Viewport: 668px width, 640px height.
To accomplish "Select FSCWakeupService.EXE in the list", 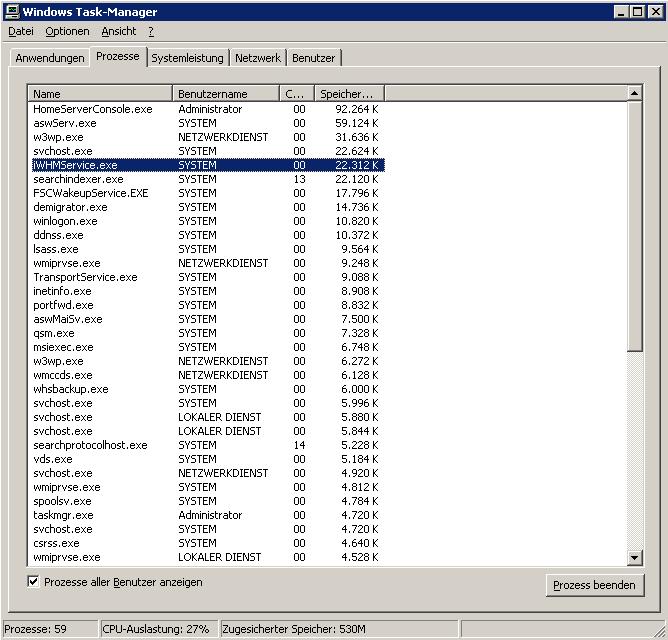I will pyautogui.click(x=208, y=193).
